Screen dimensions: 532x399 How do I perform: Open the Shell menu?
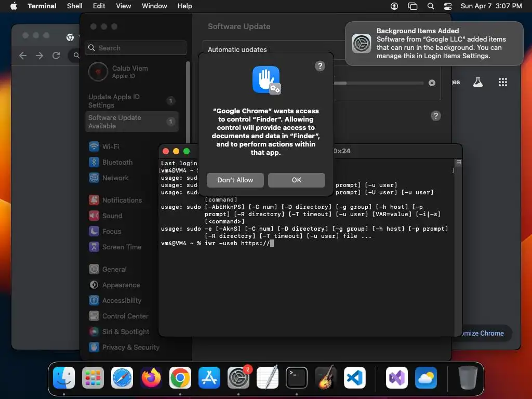click(x=75, y=6)
